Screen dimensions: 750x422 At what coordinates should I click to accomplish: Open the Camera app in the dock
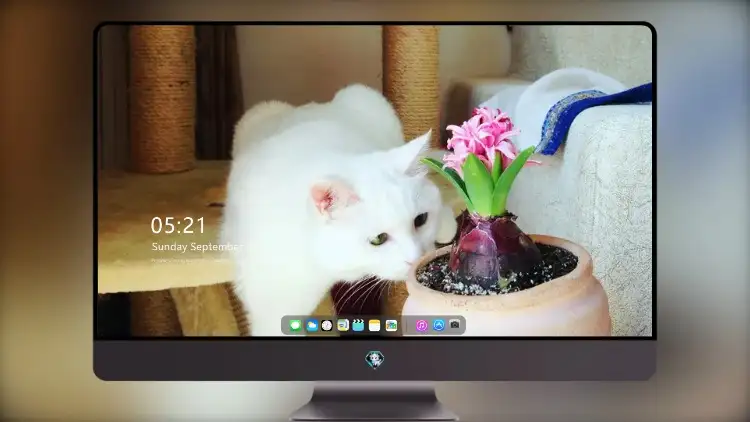455,325
